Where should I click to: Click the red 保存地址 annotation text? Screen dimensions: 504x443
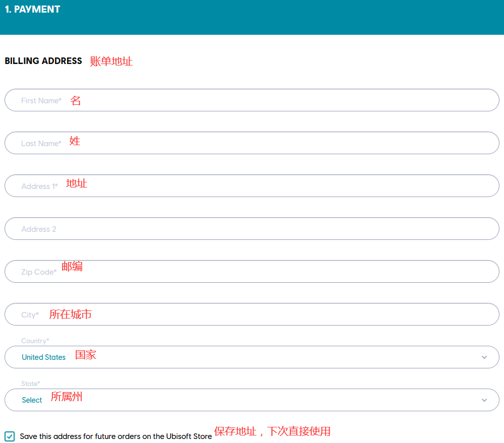pos(272,431)
